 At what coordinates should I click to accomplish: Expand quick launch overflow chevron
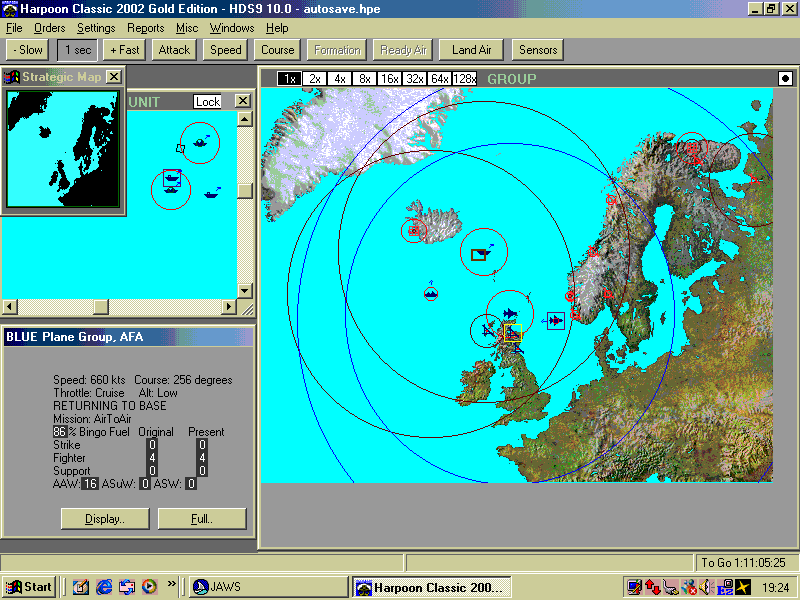click(171, 584)
